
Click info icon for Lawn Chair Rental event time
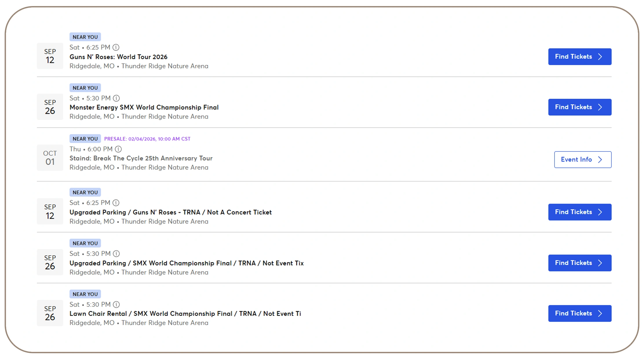(116, 305)
